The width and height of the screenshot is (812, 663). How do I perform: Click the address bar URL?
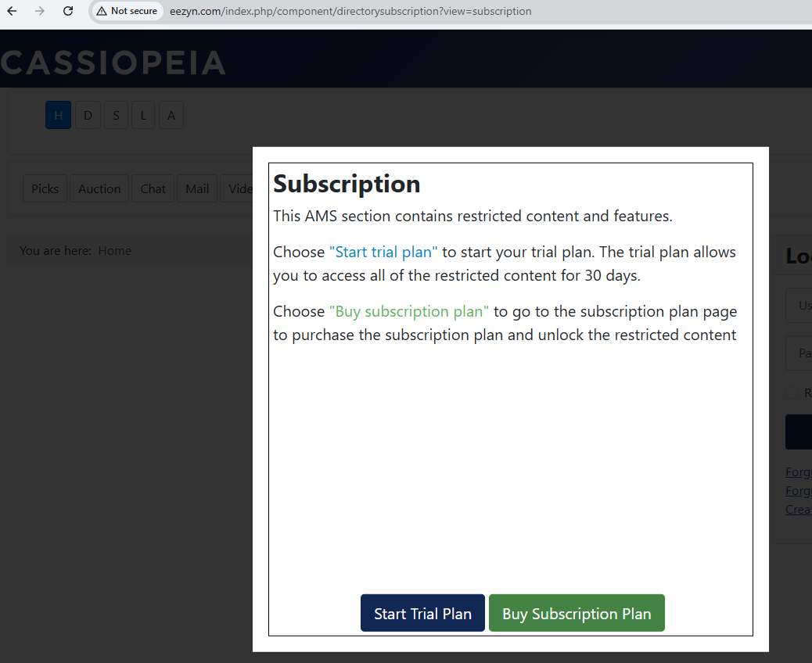tap(350, 11)
